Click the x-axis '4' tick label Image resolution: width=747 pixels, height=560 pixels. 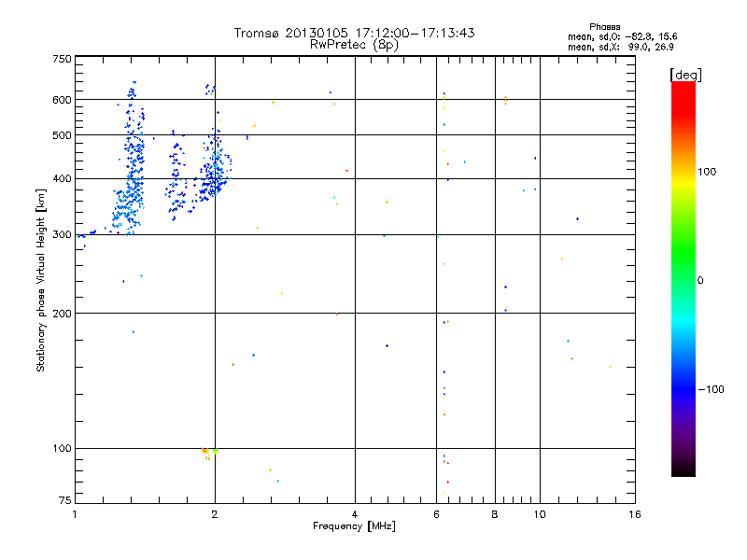355,514
